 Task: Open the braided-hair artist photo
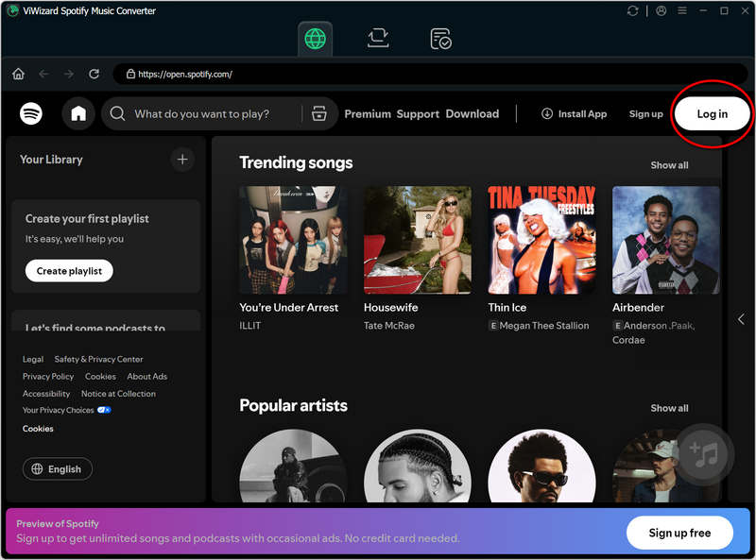[x=418, y=466]
